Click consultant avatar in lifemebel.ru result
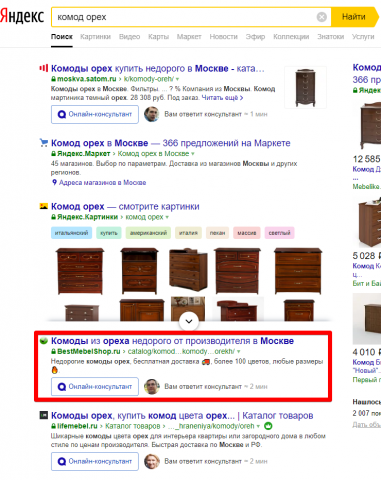381x480 pixels. click(152, 461)
